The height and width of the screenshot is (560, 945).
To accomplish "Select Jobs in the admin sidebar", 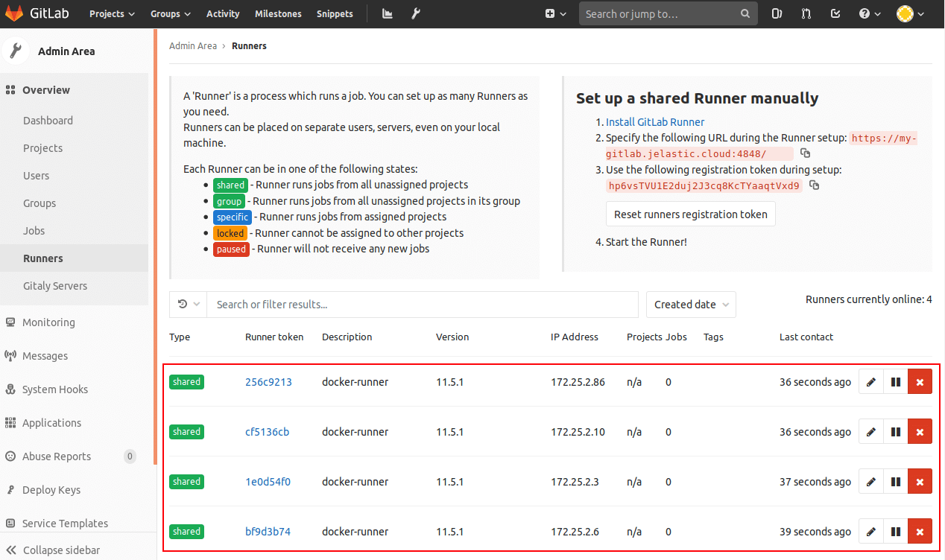I will pyautogui.click(x=34, y=231).
